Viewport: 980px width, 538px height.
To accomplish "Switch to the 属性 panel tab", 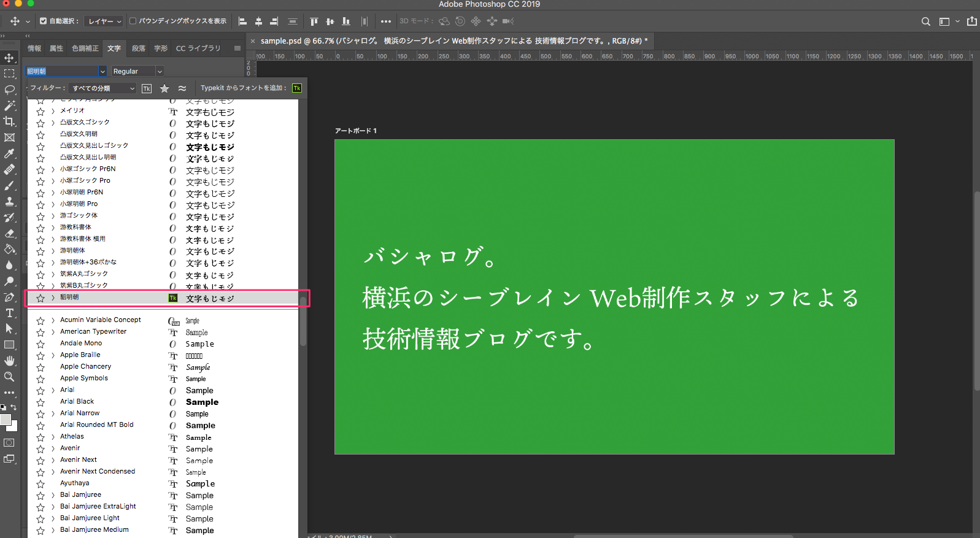I will pos(56,48).
